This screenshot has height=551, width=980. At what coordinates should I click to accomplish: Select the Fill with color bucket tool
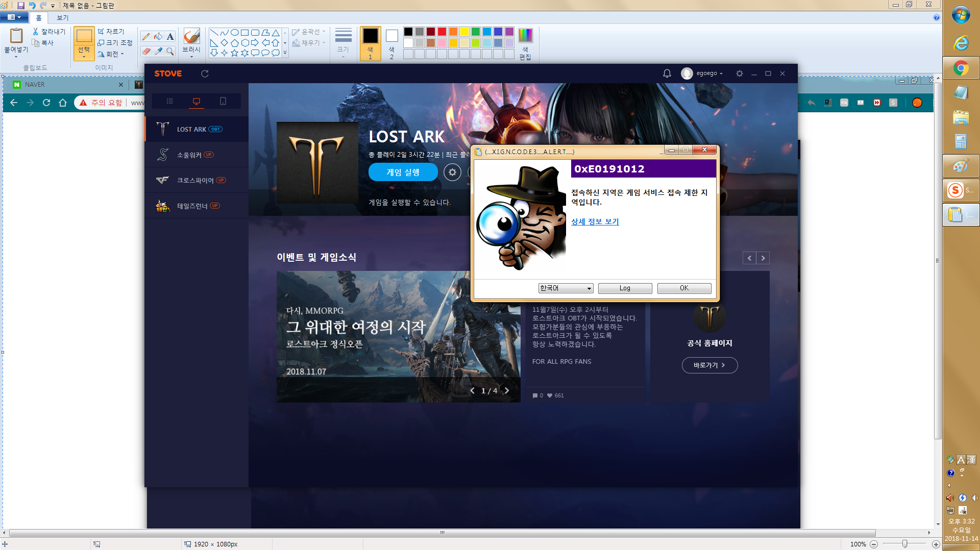158,37
